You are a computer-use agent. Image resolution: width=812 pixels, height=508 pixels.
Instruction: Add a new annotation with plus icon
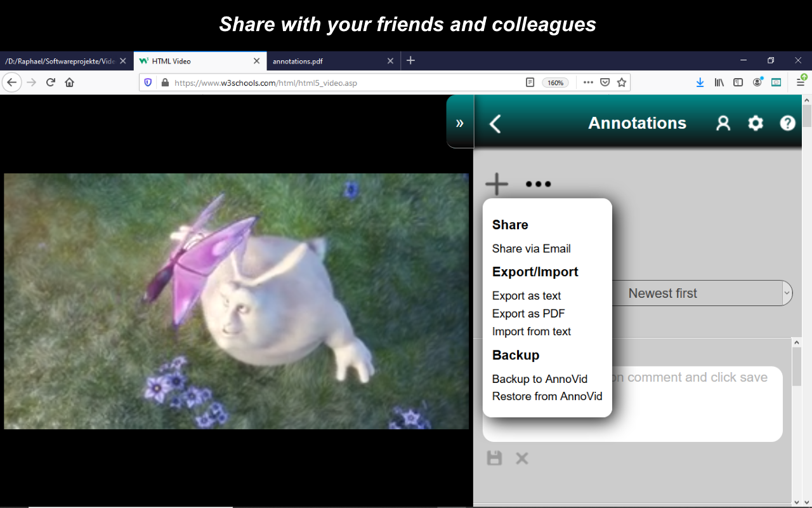coord(497,184)
